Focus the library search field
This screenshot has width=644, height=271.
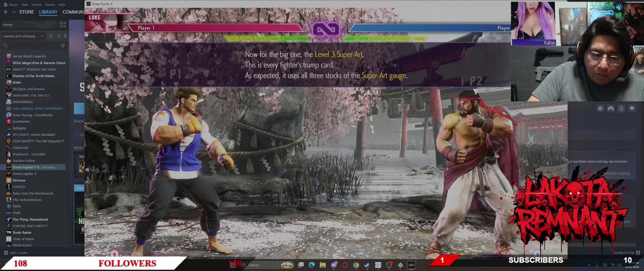coord(31,46)
